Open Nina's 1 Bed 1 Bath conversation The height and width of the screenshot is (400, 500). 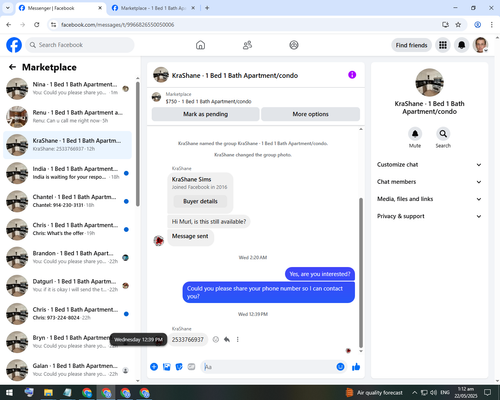[x=67, y=89]
